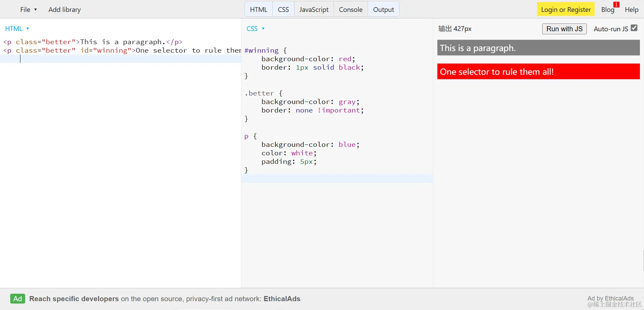This screenshot has height=310, width=644.
Task: Click the '#winning {' selector line in CSS
Action: coord(265,50)
